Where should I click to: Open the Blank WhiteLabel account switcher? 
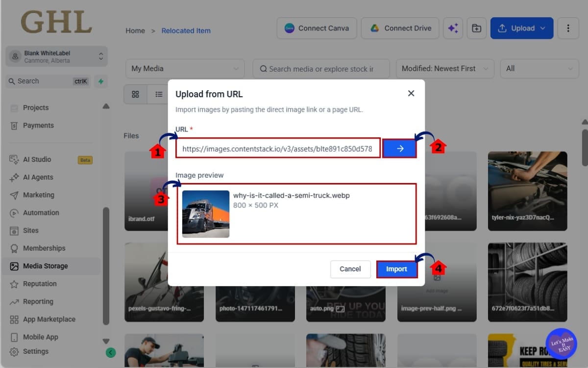(x=56, y=56)
